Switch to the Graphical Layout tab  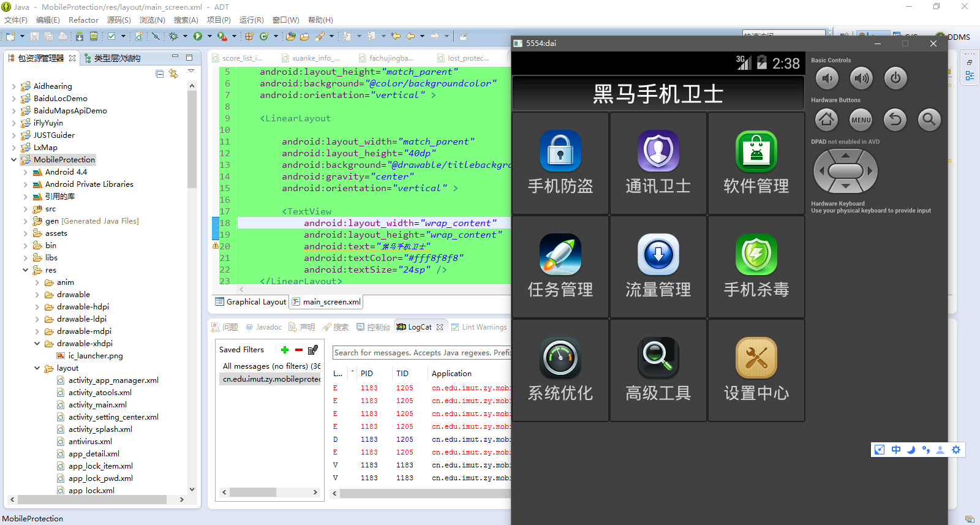[251, 302]
